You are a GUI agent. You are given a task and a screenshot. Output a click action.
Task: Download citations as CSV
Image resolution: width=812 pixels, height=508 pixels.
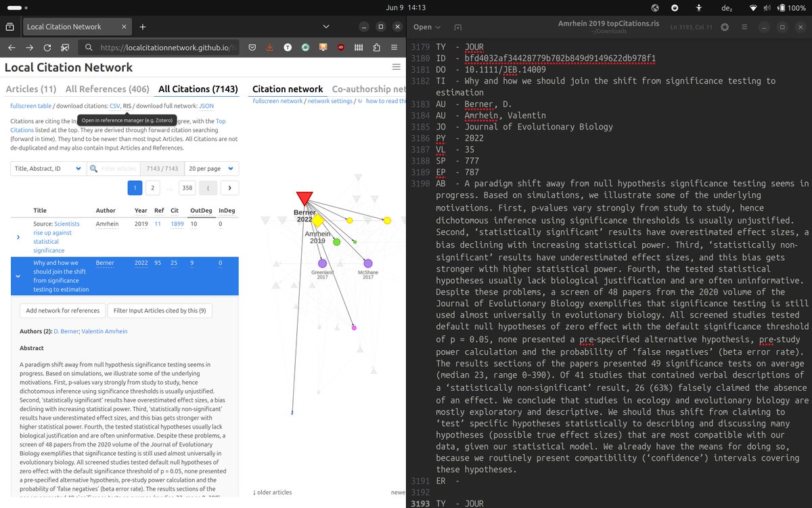click(x=115, y=106)
